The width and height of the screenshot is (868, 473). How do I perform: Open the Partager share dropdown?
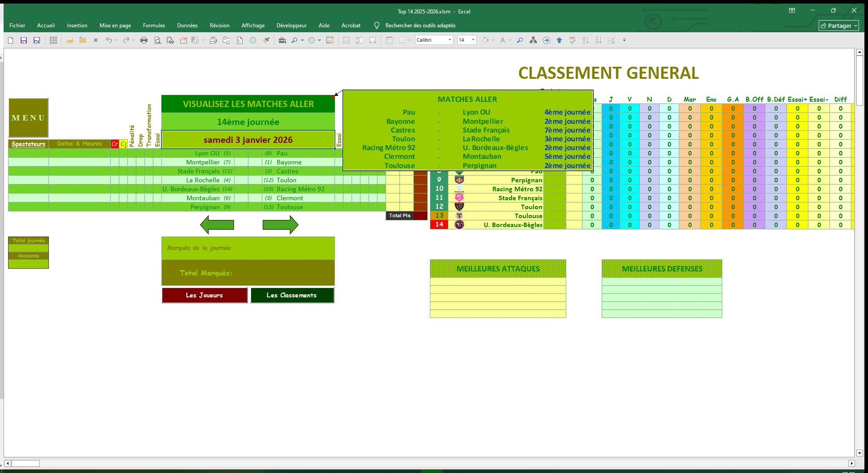click(838, 26)
